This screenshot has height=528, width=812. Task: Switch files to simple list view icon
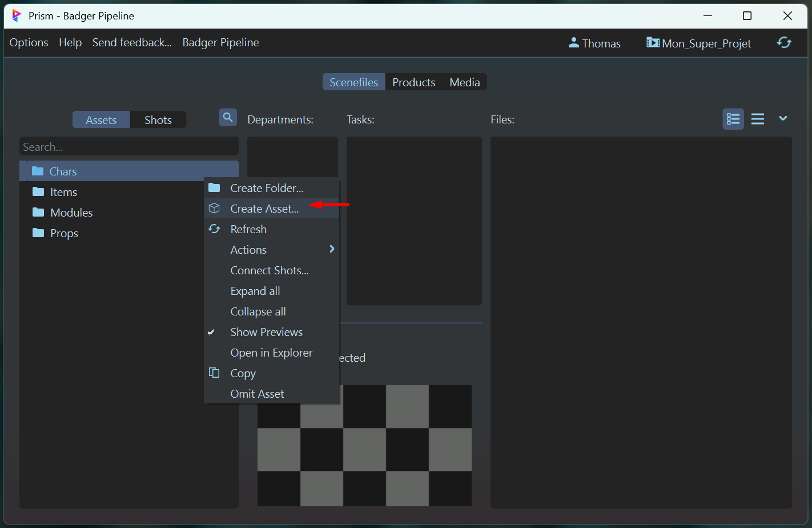click(x=758, y=119)
